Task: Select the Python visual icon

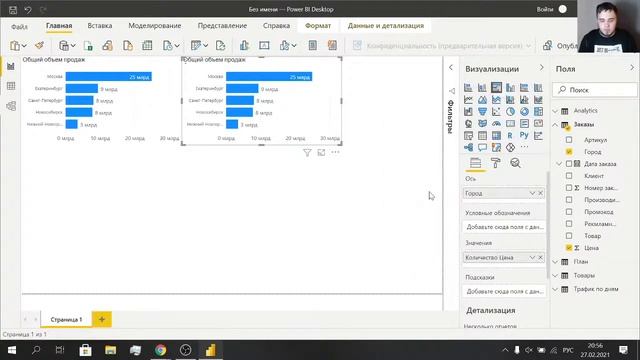Action: point(524,136)
